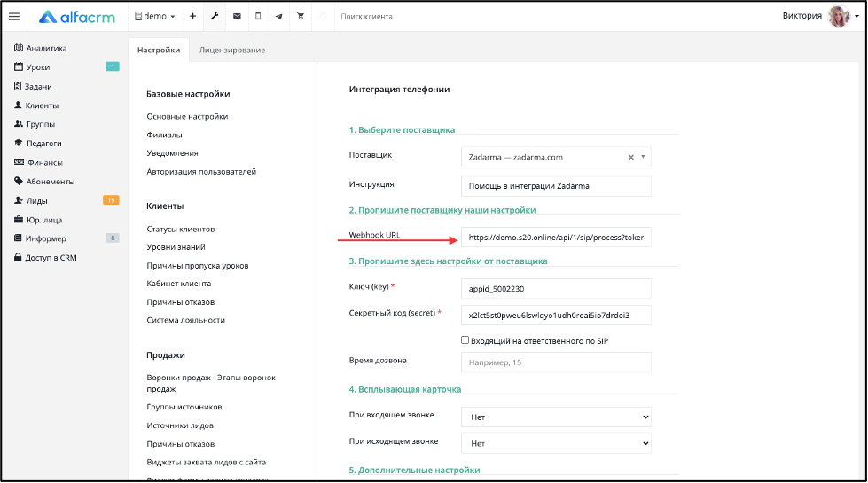
Task: Open Причины отказов under Клиенты
Action: 181,302
